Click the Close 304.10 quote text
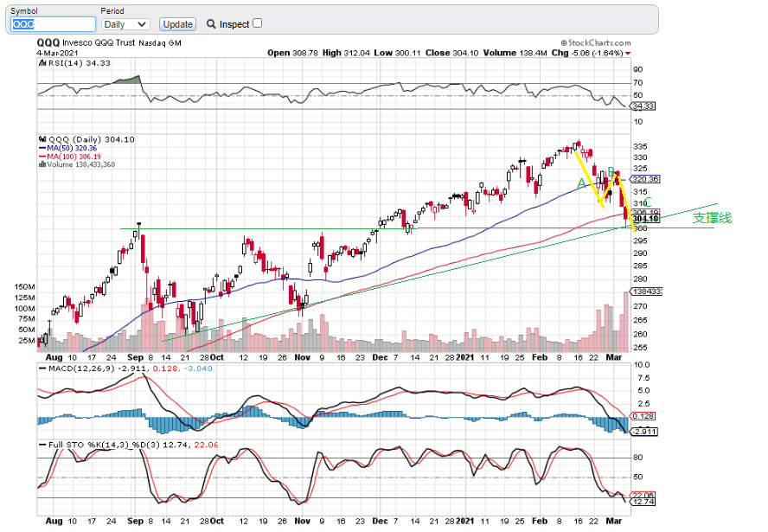 [451, 53]
